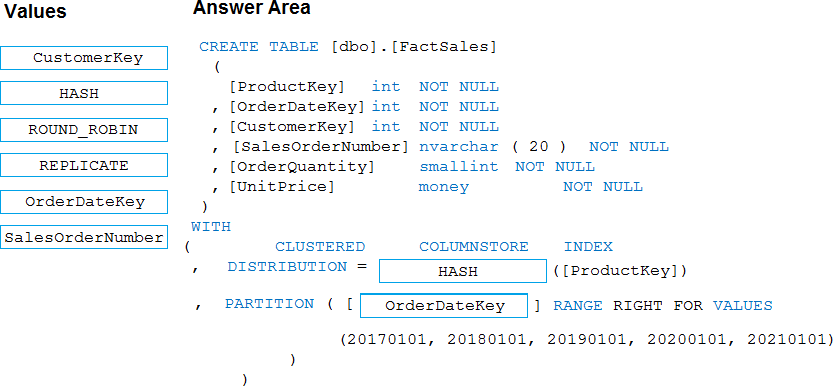Click the [dbo].[FactSales] table name
Image resolution: width=833 pixels, height=386 pixels.
pos(414,47)
